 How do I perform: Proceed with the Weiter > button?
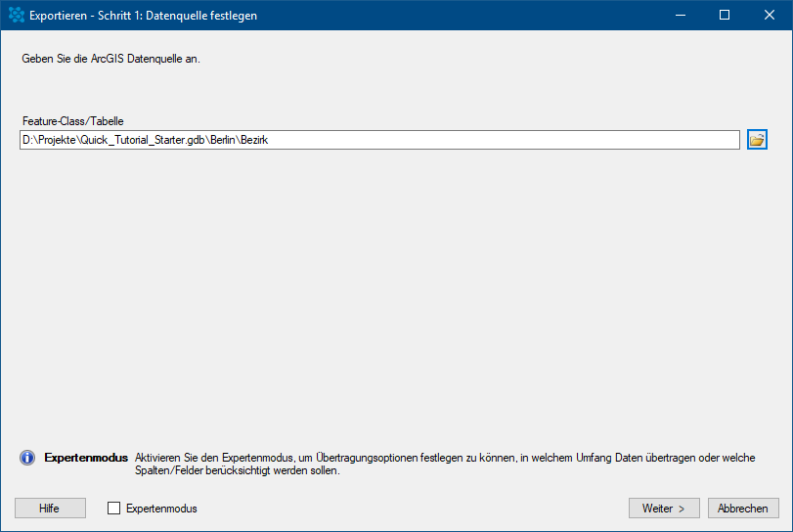click(x=664, y=509)
